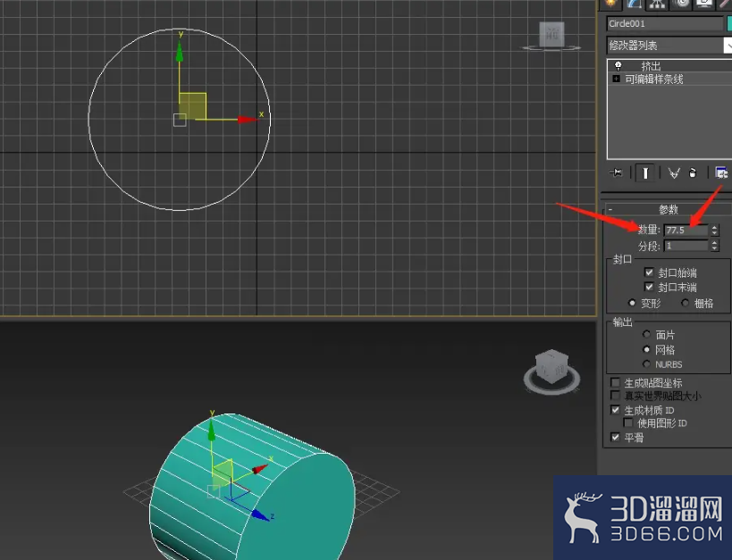Uncheck the 生成材质 ID checkbox
This screenshot has width=732, height=560.
pos(615,410)
